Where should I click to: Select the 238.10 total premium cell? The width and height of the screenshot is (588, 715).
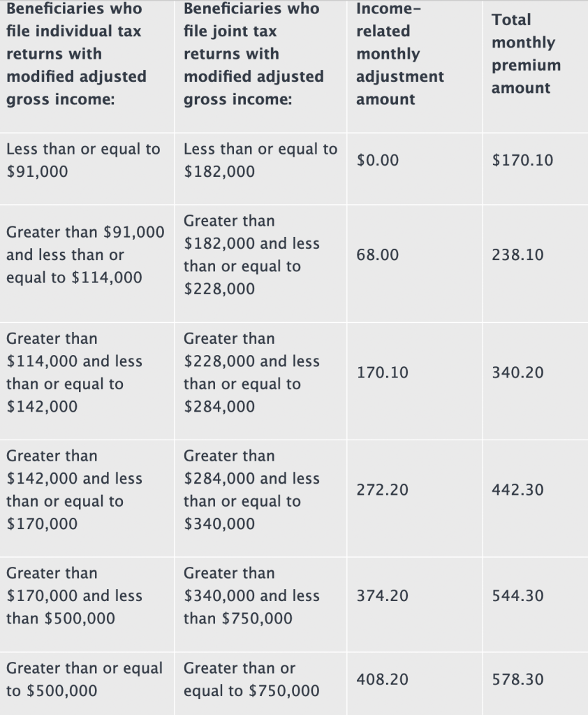pyautogui.click(x=517, y=255)
